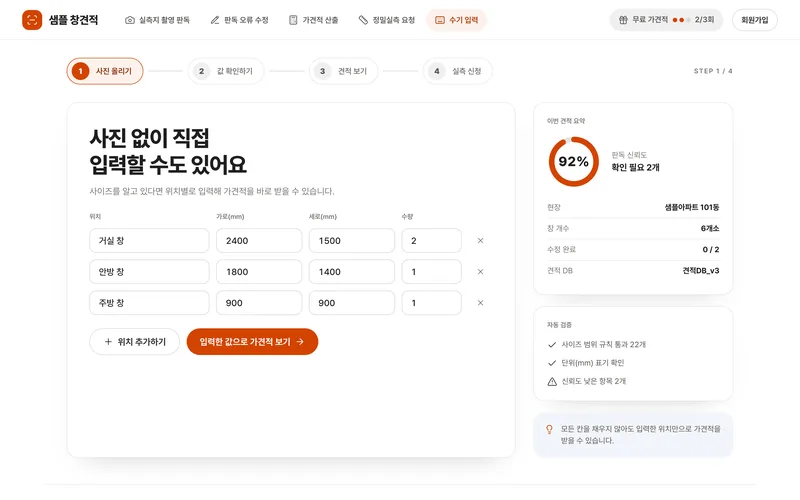
Task: Click the gift icon beside 무료 가견적
Action: [x=622, y=20]
